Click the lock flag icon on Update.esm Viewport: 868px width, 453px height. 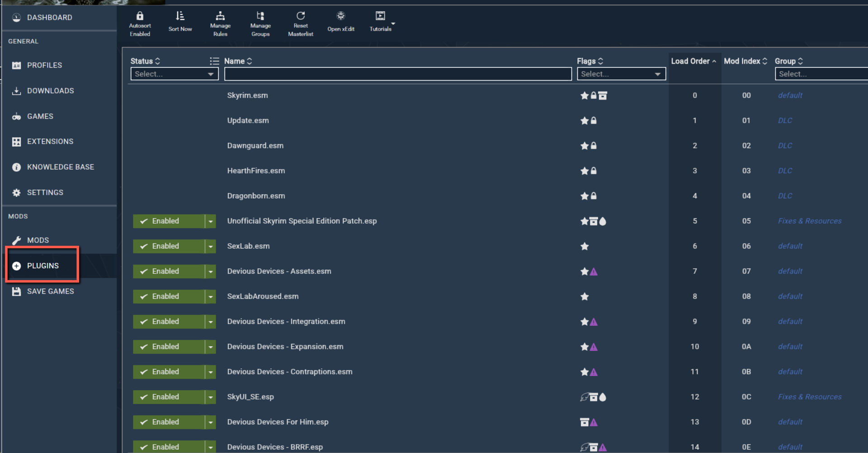594,121
